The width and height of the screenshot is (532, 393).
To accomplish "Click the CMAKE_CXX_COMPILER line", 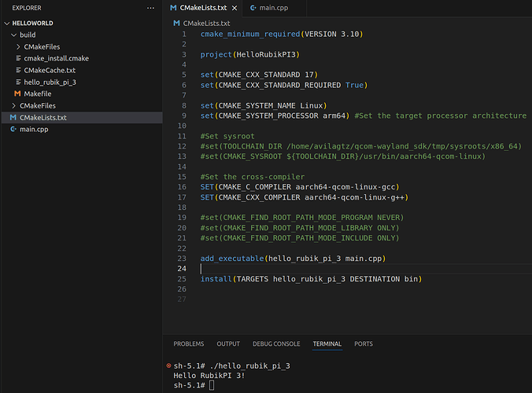I will point(305,197).
